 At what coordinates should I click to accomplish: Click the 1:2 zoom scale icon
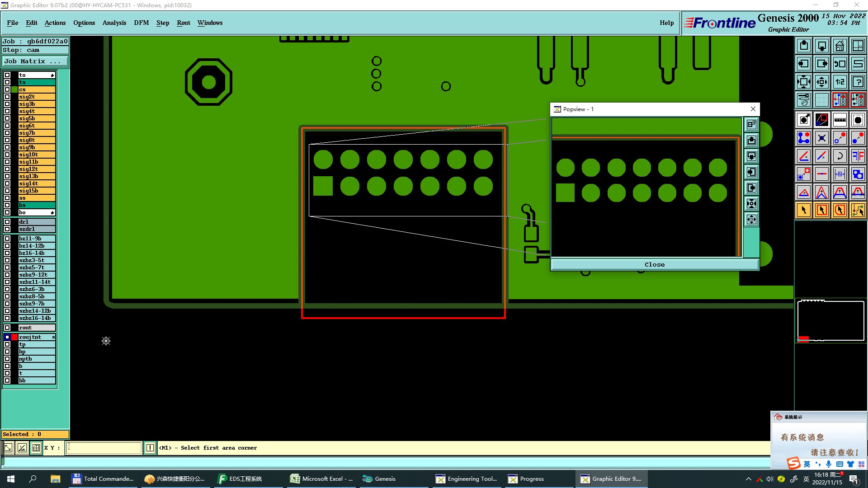[840, 82]
